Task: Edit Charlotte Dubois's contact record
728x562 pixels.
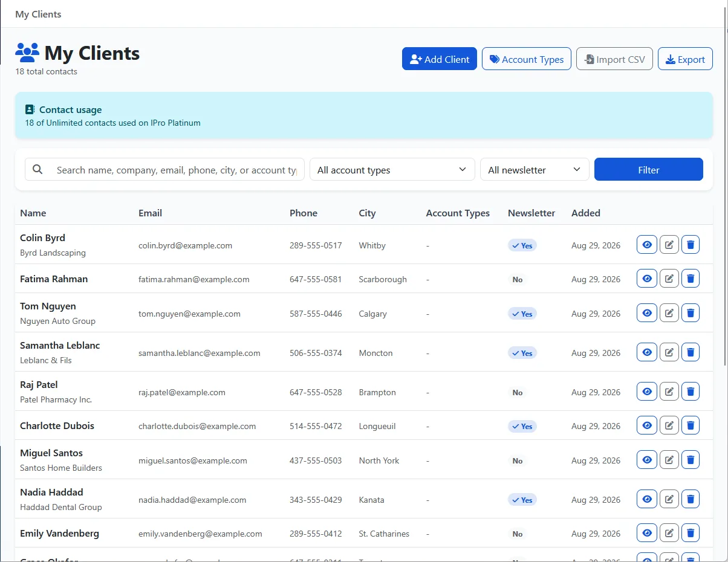Action: (669, 425)
